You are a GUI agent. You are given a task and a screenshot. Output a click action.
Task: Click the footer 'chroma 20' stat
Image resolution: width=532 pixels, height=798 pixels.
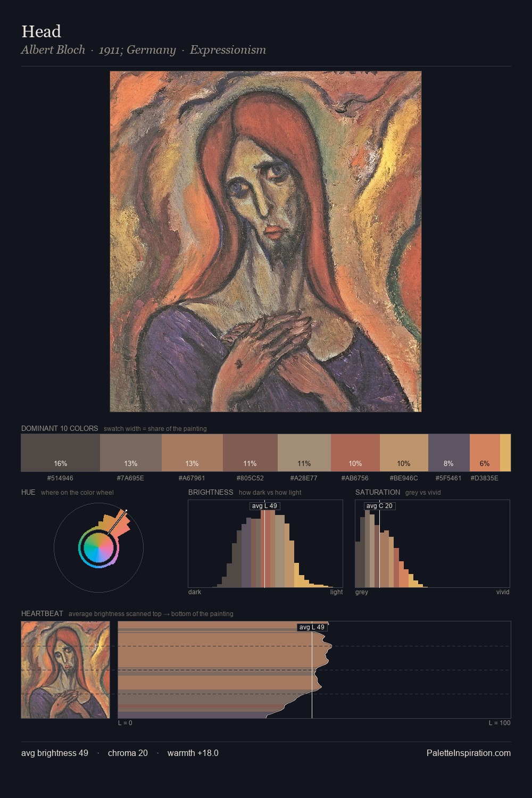tap(128, 753)
